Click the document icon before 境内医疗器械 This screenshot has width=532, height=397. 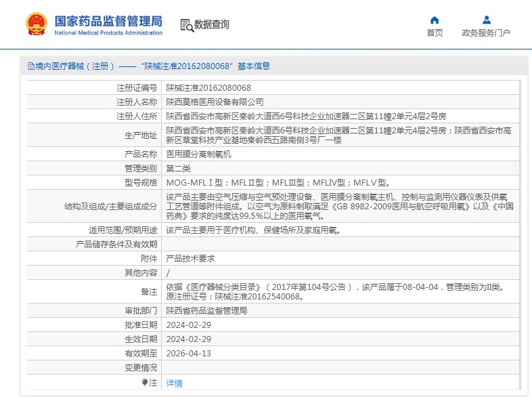[x=30, y=66]
